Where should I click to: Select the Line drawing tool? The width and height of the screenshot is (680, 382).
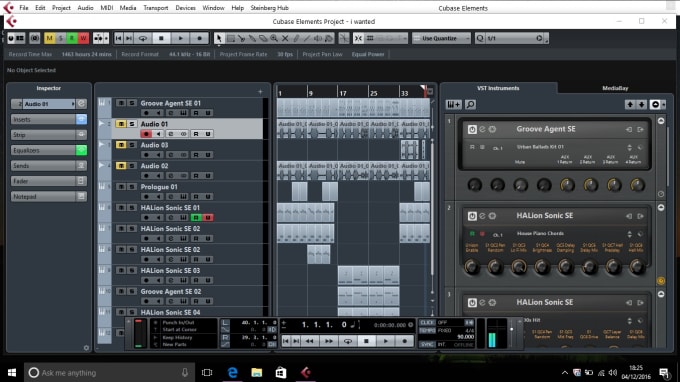pyautogui.click(x=307, y=38)
